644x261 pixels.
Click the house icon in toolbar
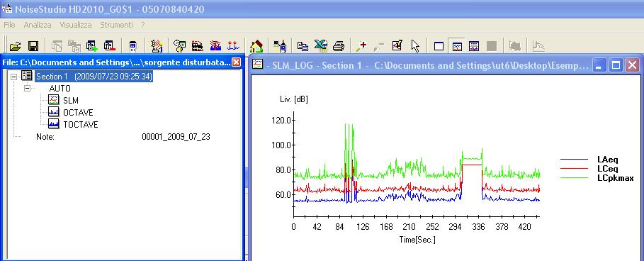tap(256, 46)
